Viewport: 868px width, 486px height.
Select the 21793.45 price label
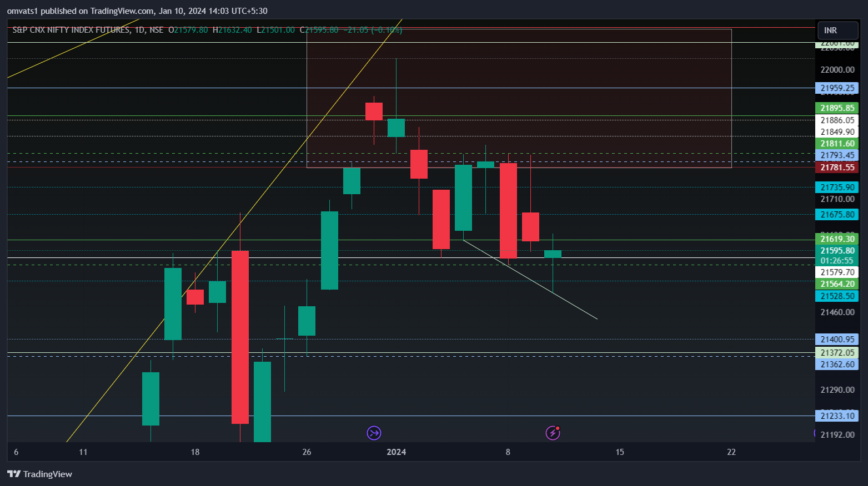(x=837, y=155)
